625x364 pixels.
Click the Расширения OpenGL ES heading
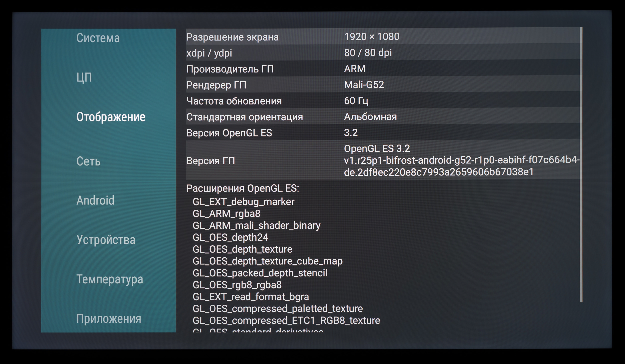click(x=243, y=188)
